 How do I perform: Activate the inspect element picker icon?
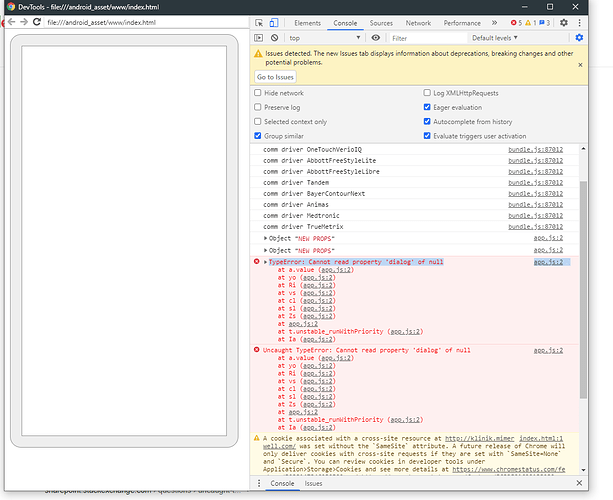(x=259, y=23)
